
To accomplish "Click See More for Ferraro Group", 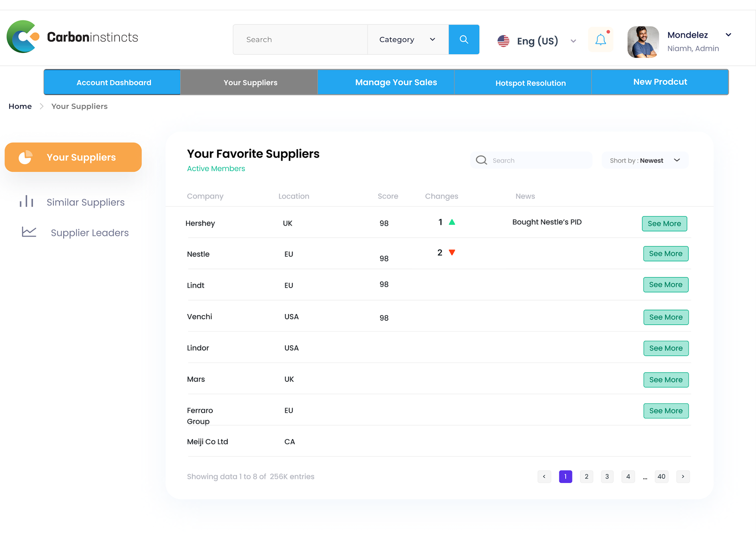I will point(666,411).
